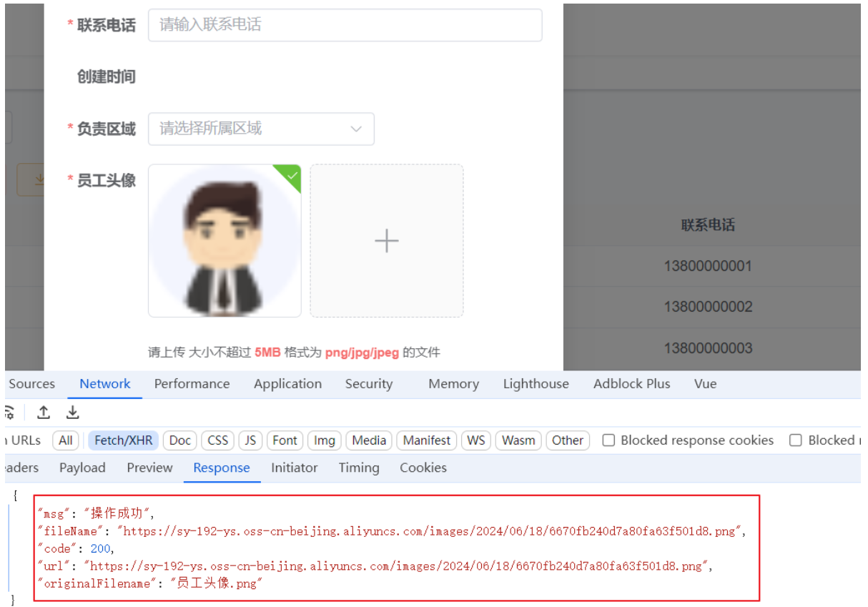Click the import HAR file icon
The image size is (868, 607).
(44, 413)
